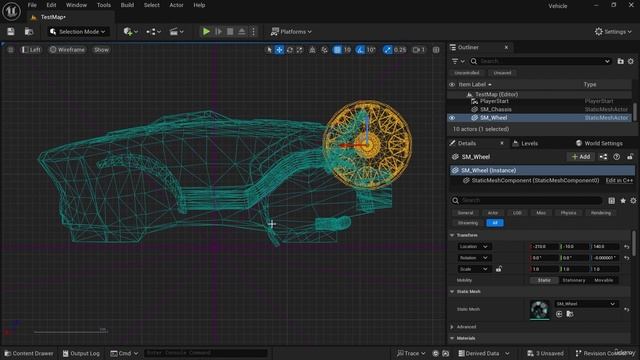Click the SM_Wheel static mesh thumbnail

(x=539, y=310)
